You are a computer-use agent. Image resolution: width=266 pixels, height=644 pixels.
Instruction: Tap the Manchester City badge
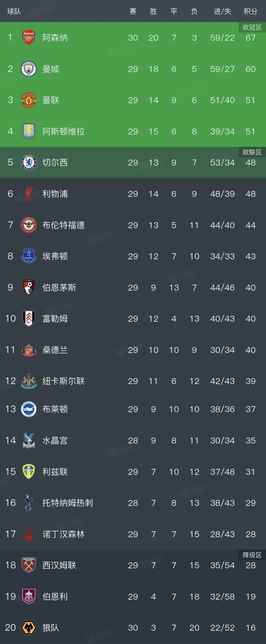(x=28, y=69)
